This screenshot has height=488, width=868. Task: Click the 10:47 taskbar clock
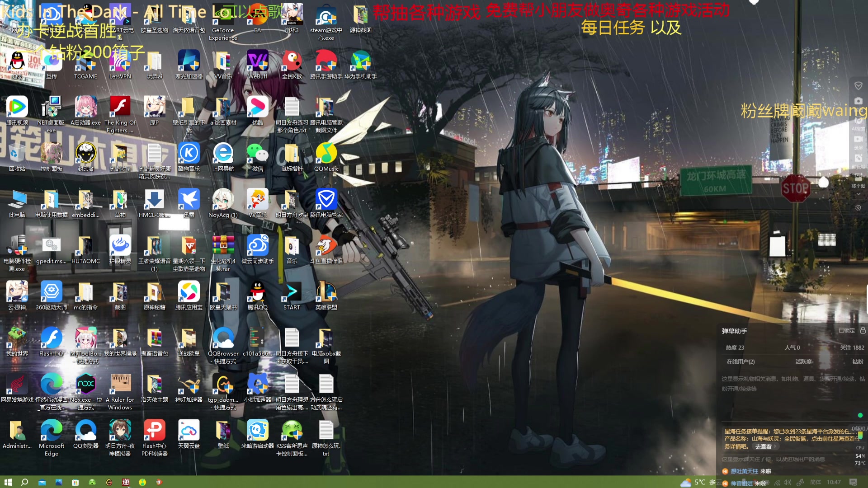coord(834,482)
